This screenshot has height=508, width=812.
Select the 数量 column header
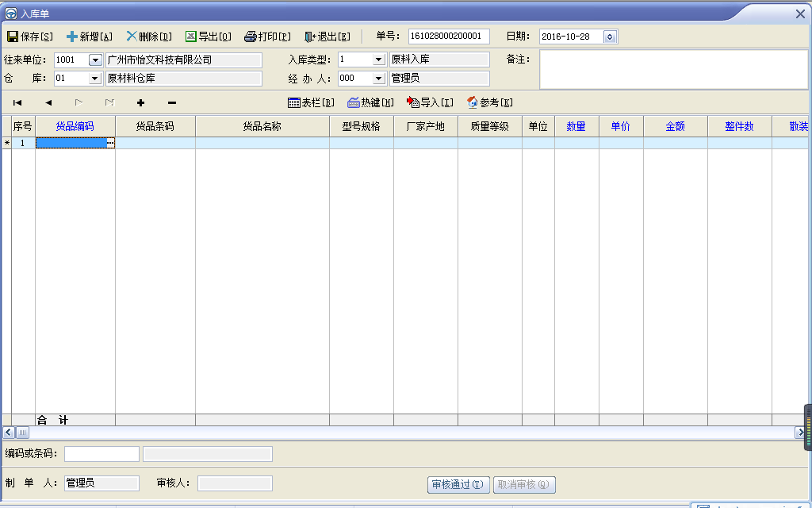tap(576, 126)
